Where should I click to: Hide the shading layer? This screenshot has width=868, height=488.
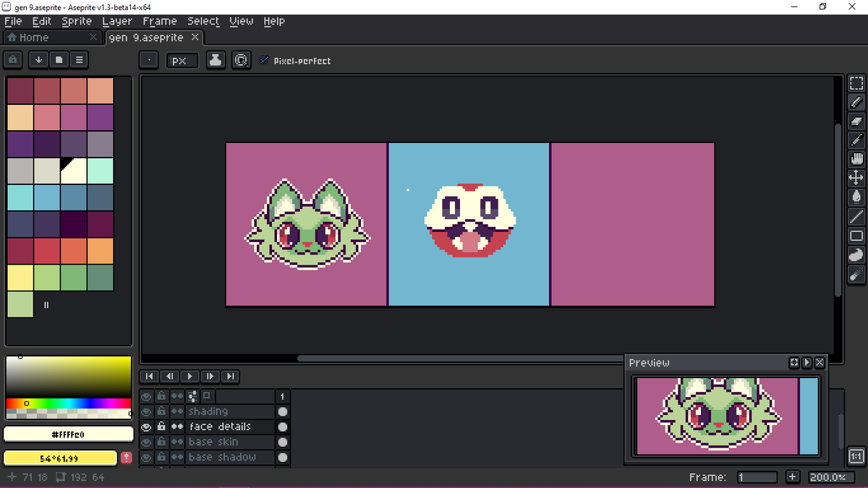pos(147,411)
